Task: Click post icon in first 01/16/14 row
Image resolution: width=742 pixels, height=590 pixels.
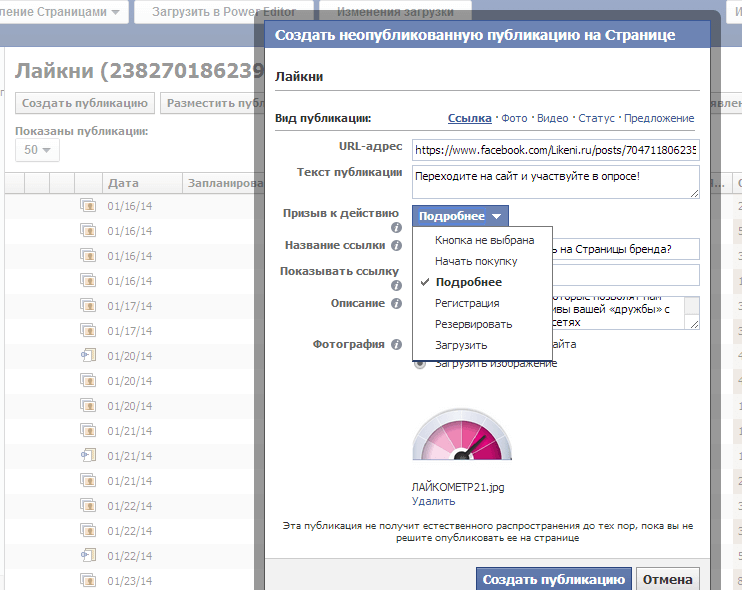Action: tap(88, 206)
